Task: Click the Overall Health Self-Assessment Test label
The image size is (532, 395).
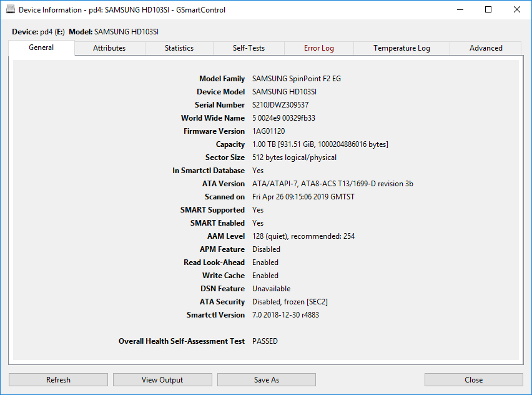Action: (x=182, y=341)
